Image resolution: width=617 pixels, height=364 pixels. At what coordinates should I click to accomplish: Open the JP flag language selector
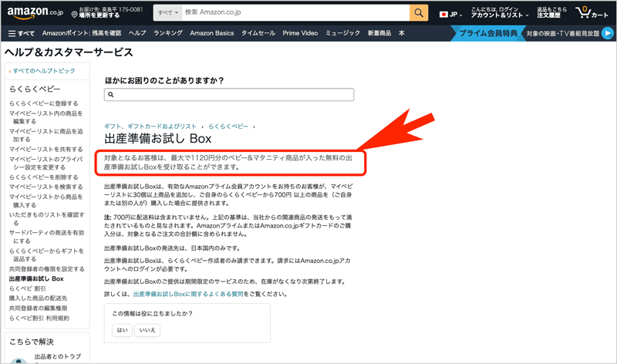(x=450, y=14)
